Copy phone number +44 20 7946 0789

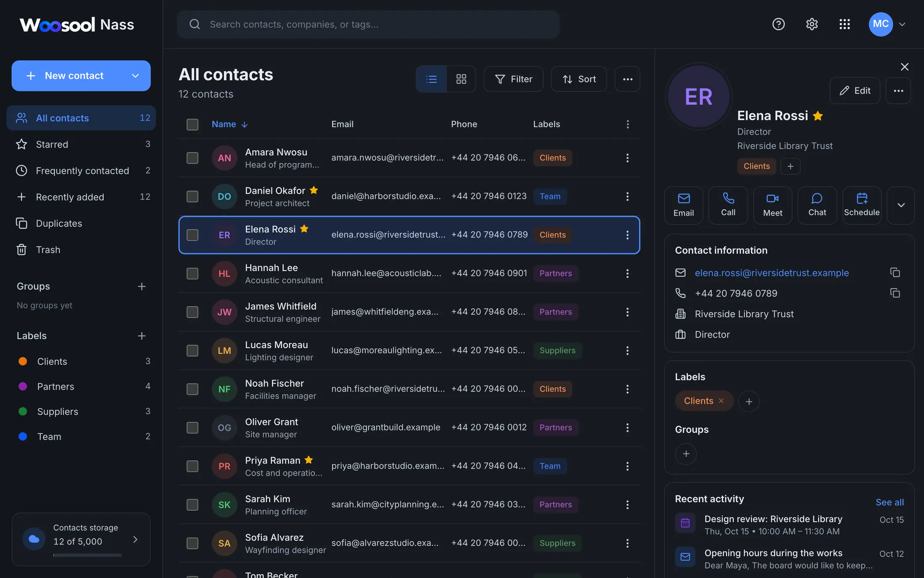[895, 293]
